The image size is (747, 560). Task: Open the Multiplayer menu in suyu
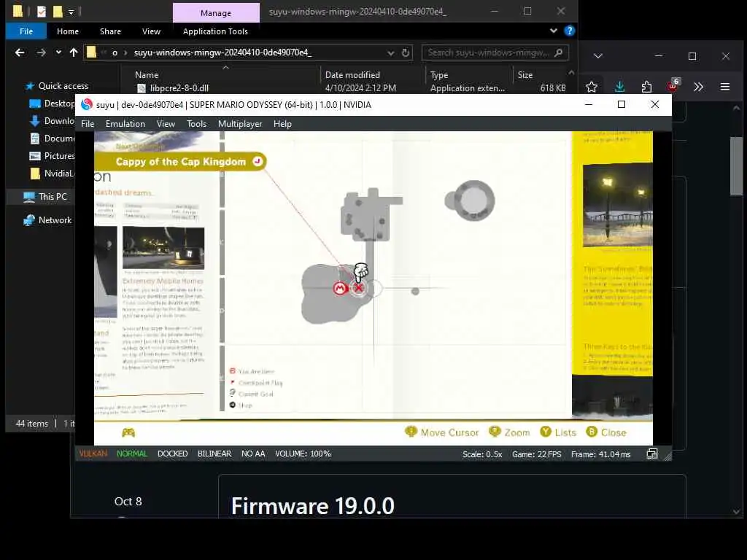coord(239,124)
